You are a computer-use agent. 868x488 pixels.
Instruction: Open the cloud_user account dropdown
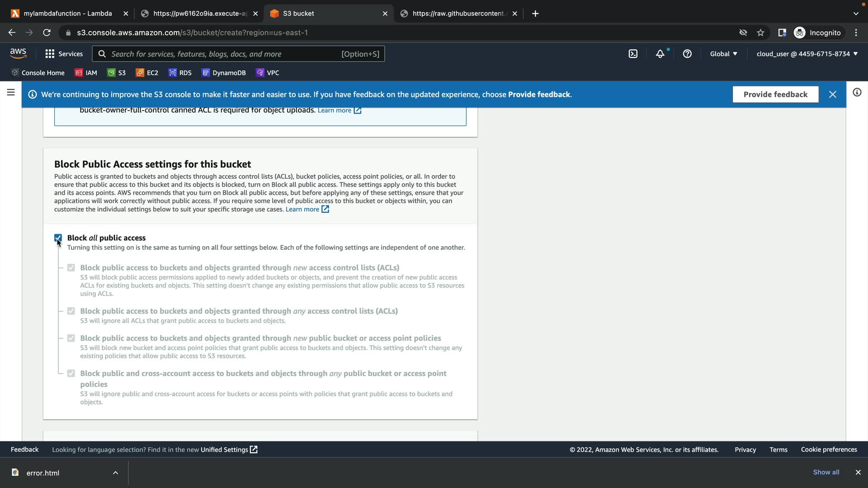pyautogui.click(x=807, y=54)
